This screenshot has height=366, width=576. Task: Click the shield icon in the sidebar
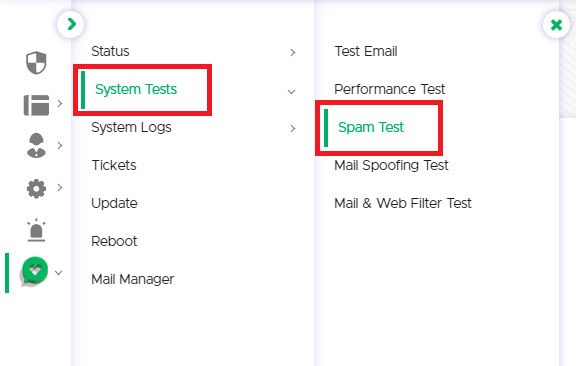coord(36,62)
